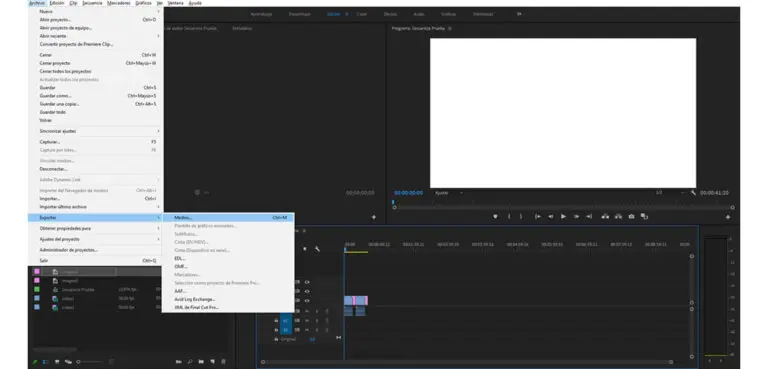Click the green pencil read/write project icon
The height and width of the screenshot is (369, 768).
coord(35,362)
